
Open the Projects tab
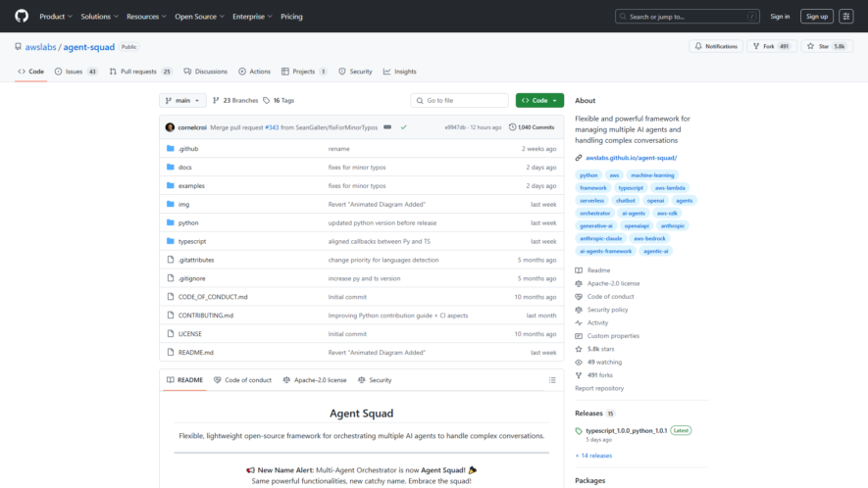304,72
